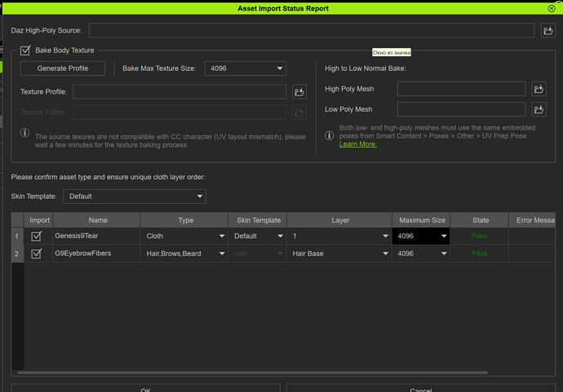Click Pass state for G9EyebrowFibers
This screenshot has width=563, height=392.
tap(479, 253)
